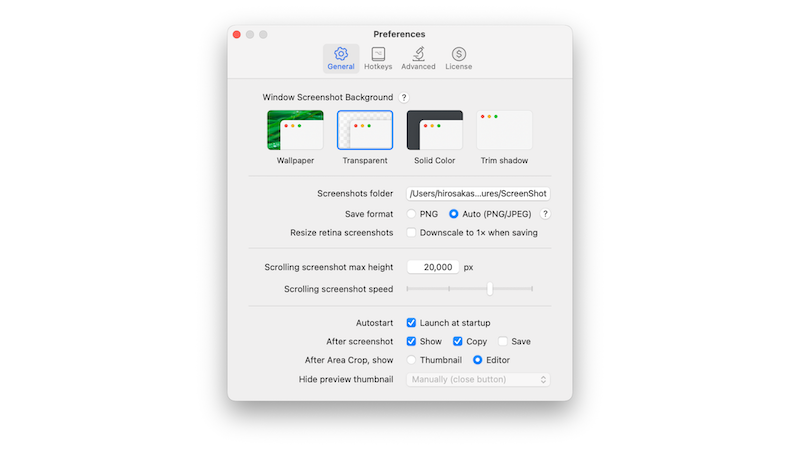The width and height of the screenshot is (800, 450).
Task: Enable Downscale to 1× when saving
Action: [412, 233]
